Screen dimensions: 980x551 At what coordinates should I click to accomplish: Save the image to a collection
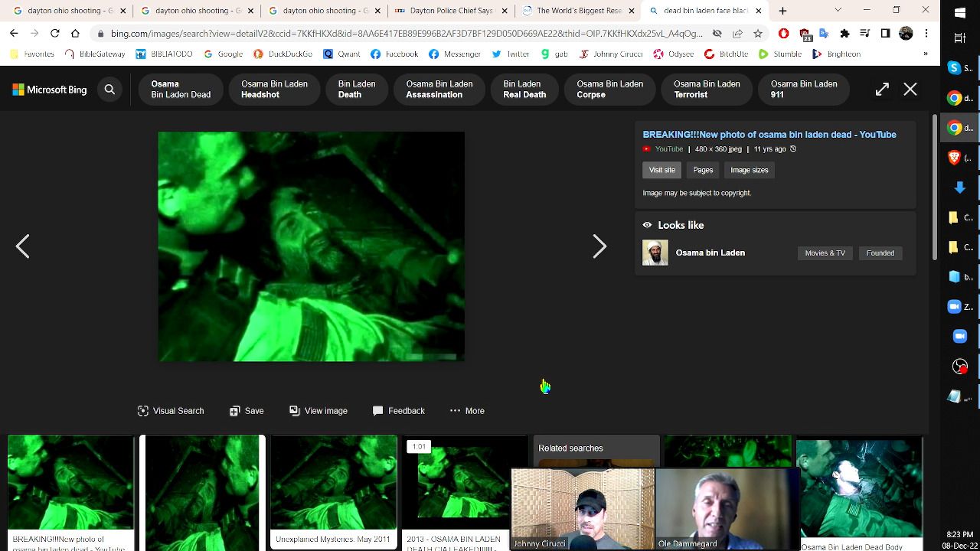[x=247, y=411]
